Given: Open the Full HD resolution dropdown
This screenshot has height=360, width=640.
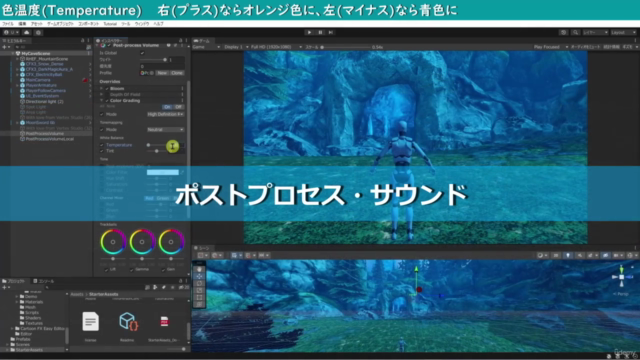Looking at the screenshot, I should point(276,47).
